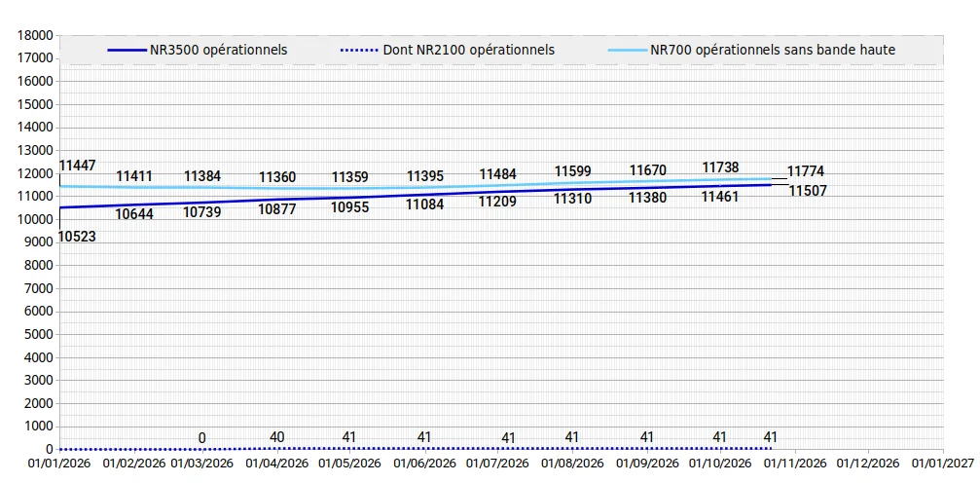Click x-axis date 01/06/2026
The width and height of the screenshot is (980, 483).
coord(424,464)
